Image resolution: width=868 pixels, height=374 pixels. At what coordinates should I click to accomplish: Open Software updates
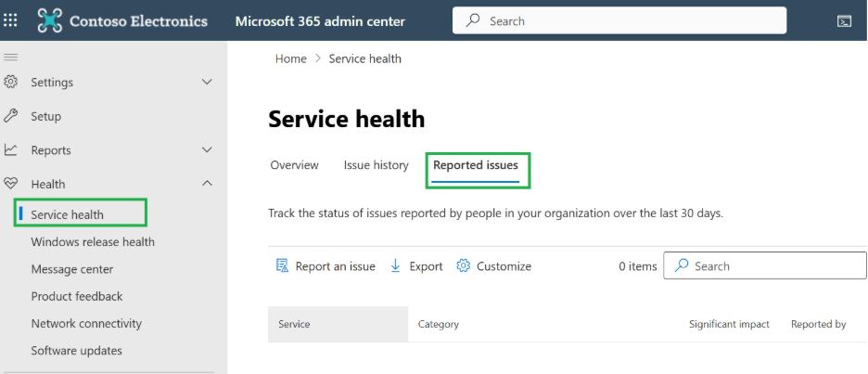click(76, 351)
